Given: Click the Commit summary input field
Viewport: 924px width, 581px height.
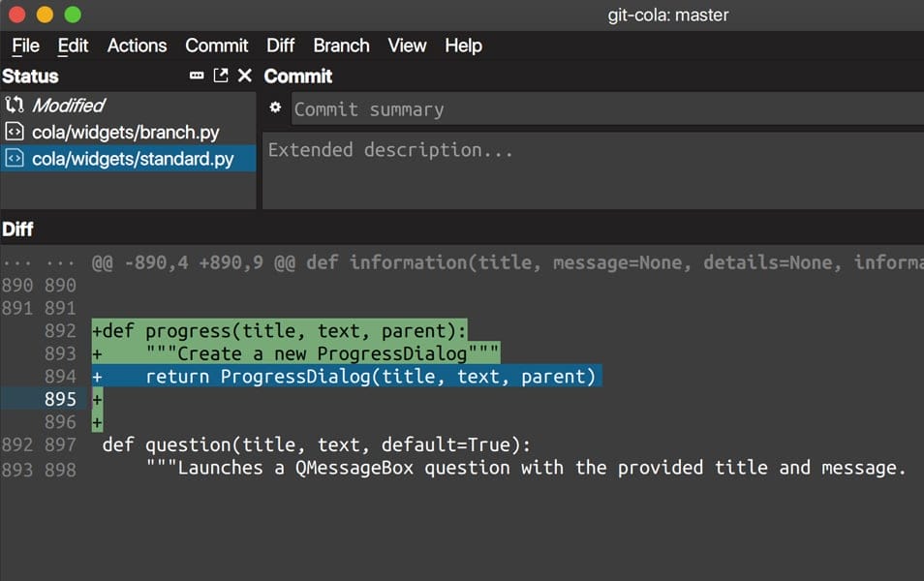Looking at the screenshot, I should point(484,108).
